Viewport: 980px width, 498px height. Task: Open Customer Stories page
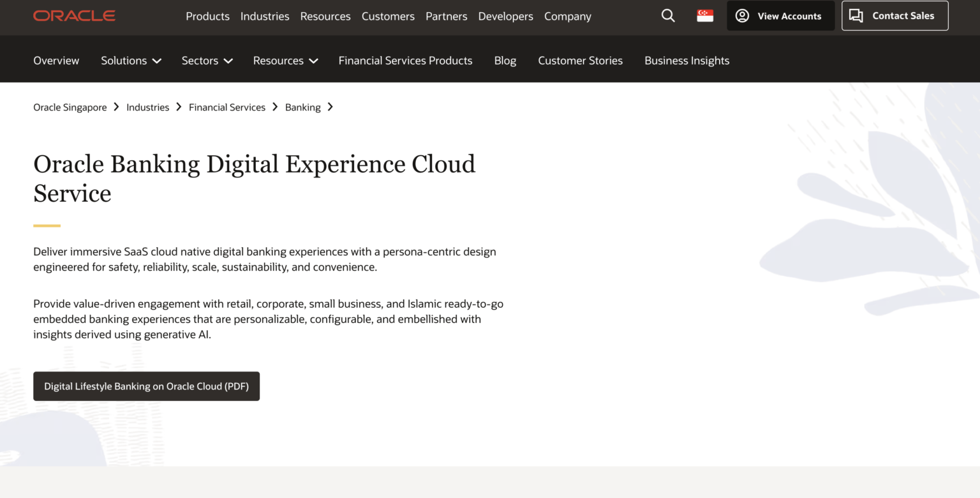click(580, 61)
